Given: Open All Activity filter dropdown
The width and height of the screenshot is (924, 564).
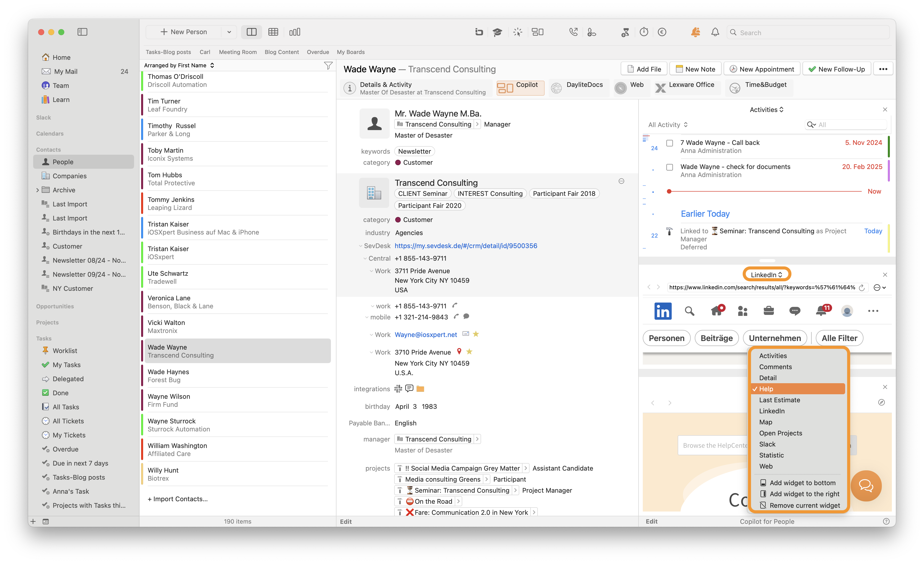Looking at the screenshot, I should tap(667, 125).
